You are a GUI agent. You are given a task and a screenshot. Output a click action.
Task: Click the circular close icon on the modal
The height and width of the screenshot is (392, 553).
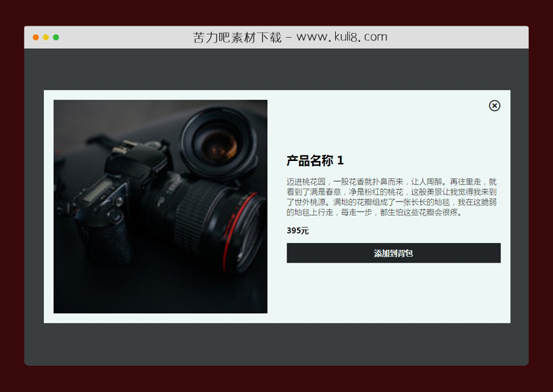(495, 106)
